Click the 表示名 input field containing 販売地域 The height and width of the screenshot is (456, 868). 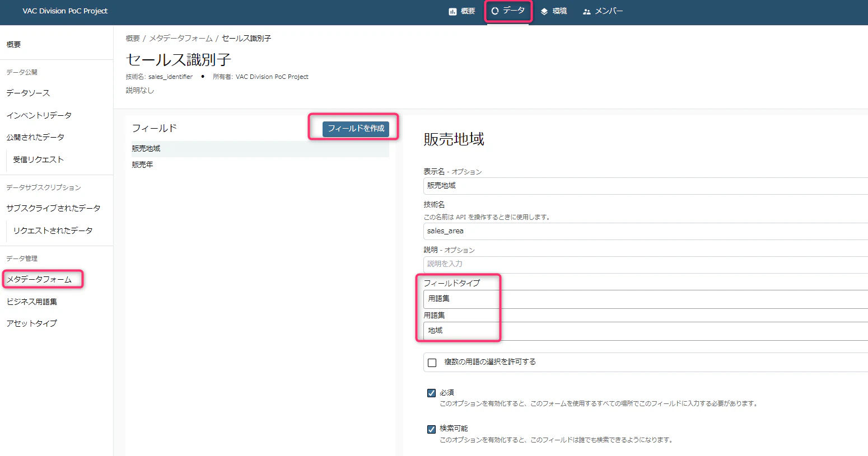(x=646, y=186)
